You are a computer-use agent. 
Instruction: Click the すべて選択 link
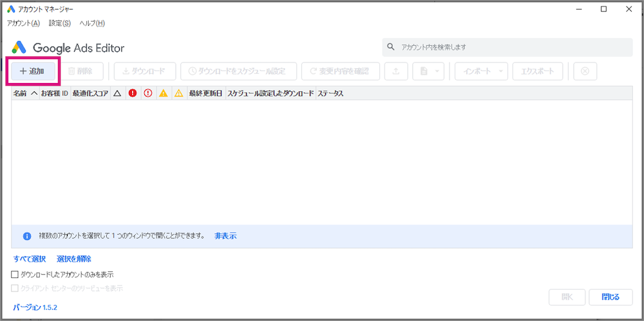pyautogui.click(x=29, y=259)
